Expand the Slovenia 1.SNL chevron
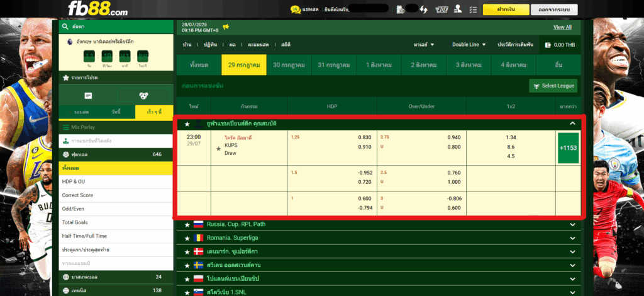This screenshot has width=644, height=296. click(x=572, y=292)
